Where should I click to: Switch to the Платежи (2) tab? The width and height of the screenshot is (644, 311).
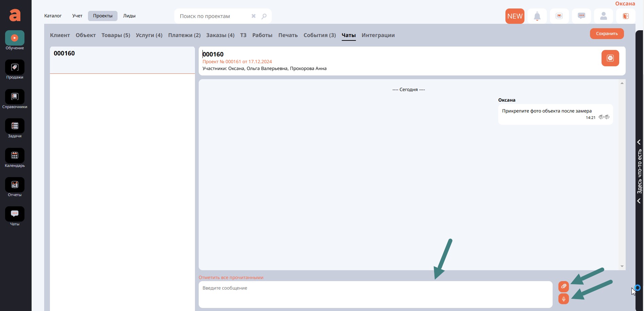[x=184, y=35]
